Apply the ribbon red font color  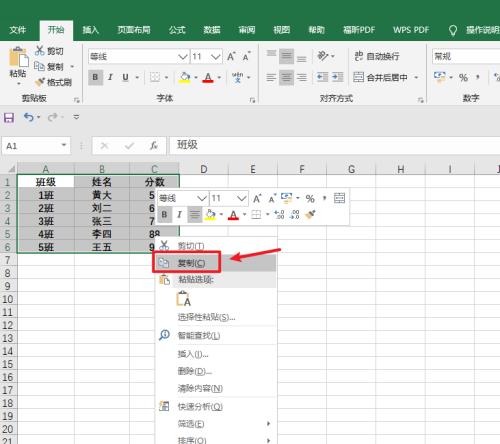pos(208,78)
